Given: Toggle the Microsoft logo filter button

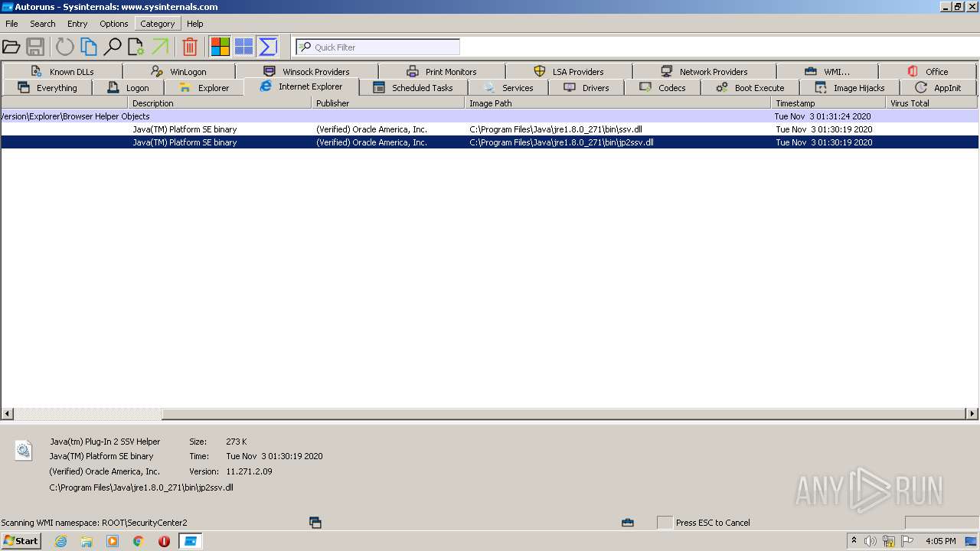Looking at the screenshot, I should coord(220,47).
